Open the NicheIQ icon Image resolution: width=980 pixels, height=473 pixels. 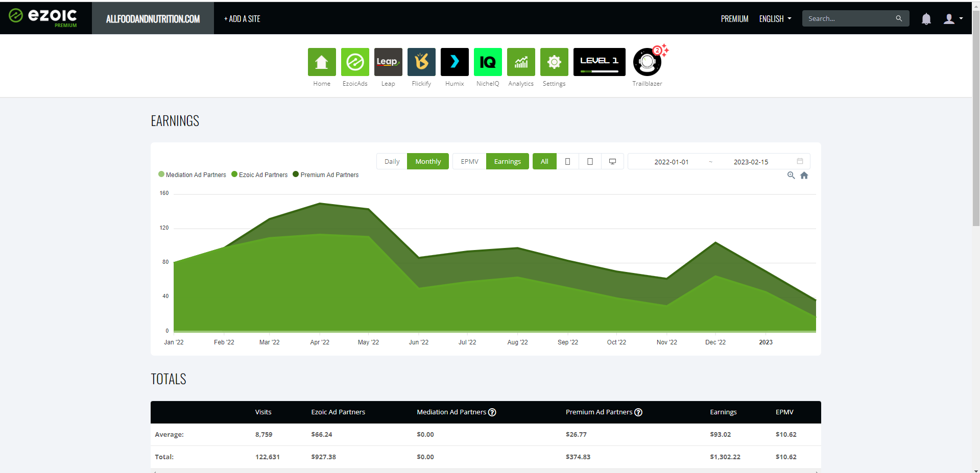tap(488, 62)
